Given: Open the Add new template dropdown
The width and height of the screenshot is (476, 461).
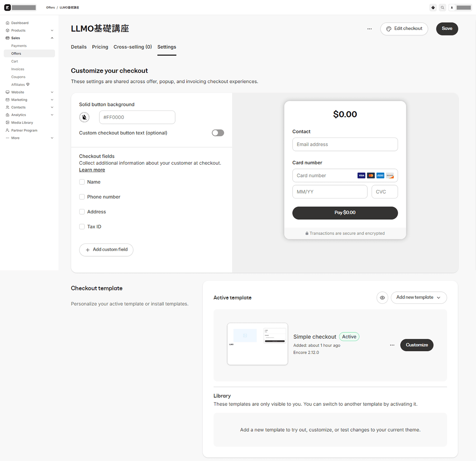Looking at the screenshot, I should click(418, 298).
